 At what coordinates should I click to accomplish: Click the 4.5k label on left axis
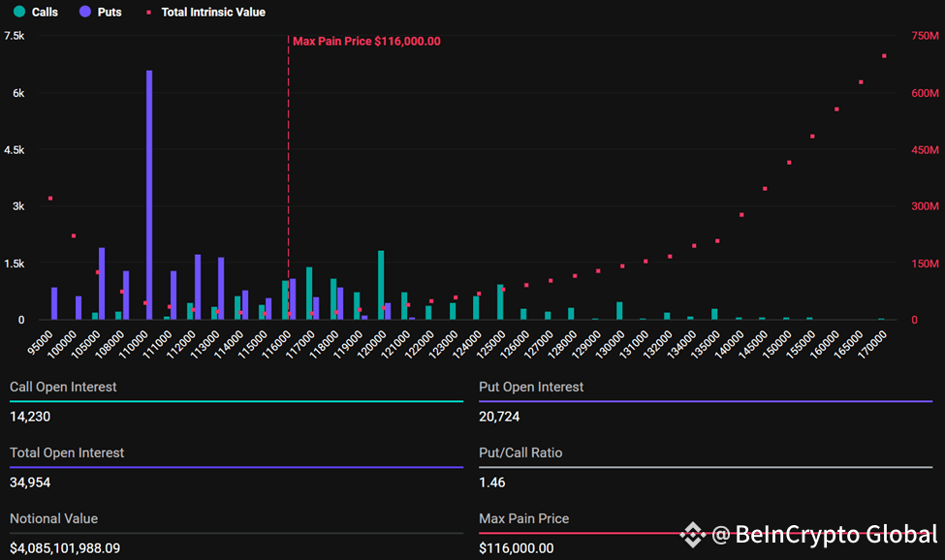[15, 150]
